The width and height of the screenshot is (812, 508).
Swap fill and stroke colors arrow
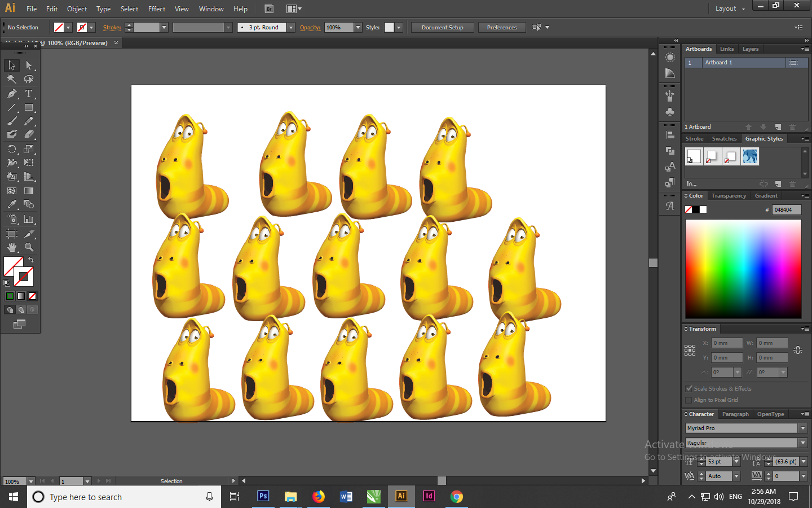point(31,260)
